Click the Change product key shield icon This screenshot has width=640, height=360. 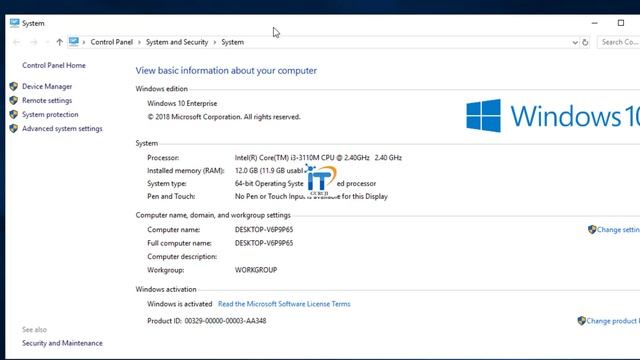[582, 321]
